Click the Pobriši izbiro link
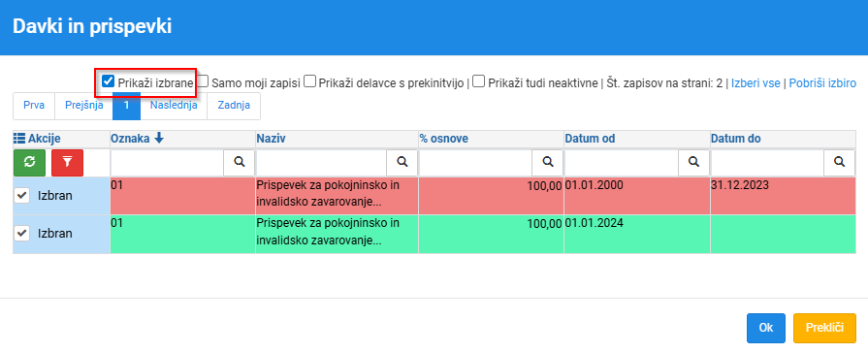 pyautogui.click(x=822, y=83)
